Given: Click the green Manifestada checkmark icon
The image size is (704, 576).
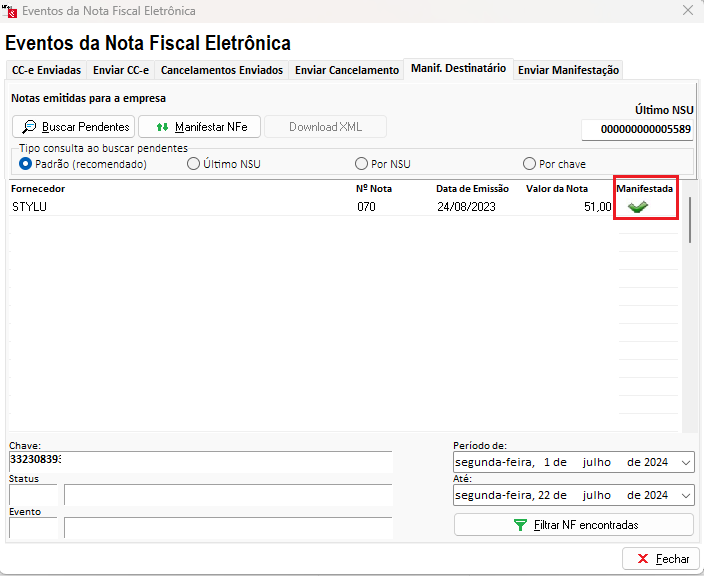Looking at the screenshot, I should (x=638, y=206).
